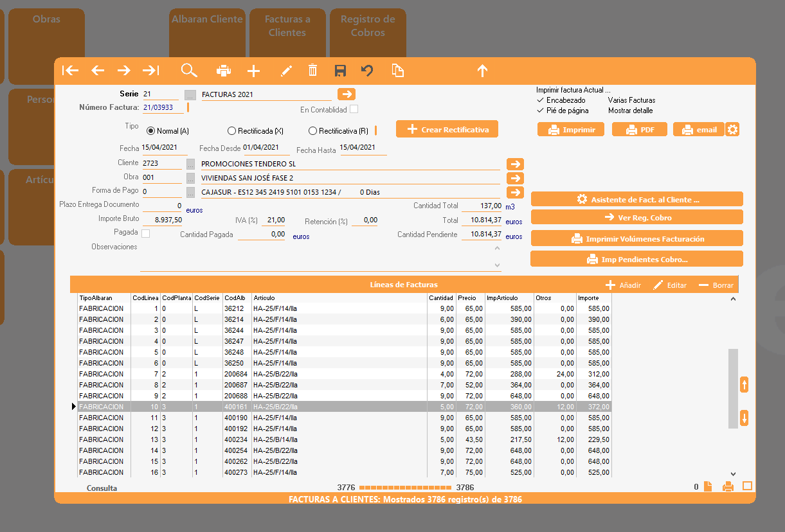The height and width of the screenshot is (532, 785).
Task: Go to first invoice record
Action: click(x=70, y=71)
